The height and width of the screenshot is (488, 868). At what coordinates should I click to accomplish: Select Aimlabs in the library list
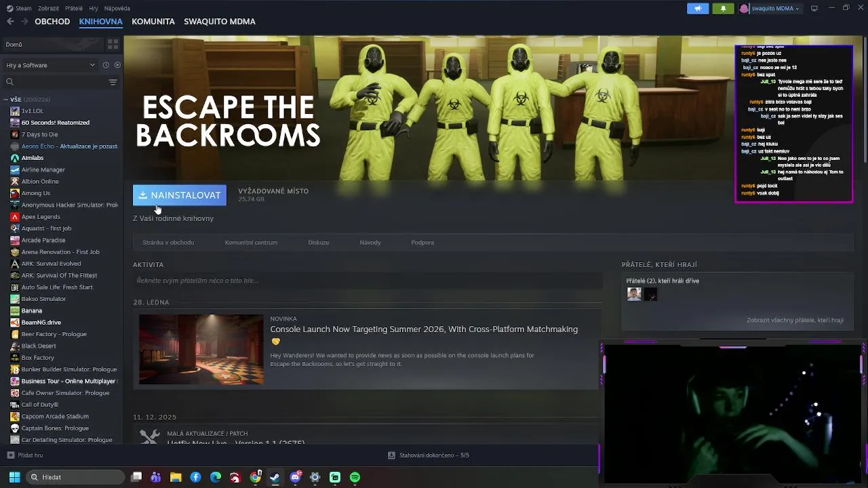pyautogui.click(x=32, y=158)
